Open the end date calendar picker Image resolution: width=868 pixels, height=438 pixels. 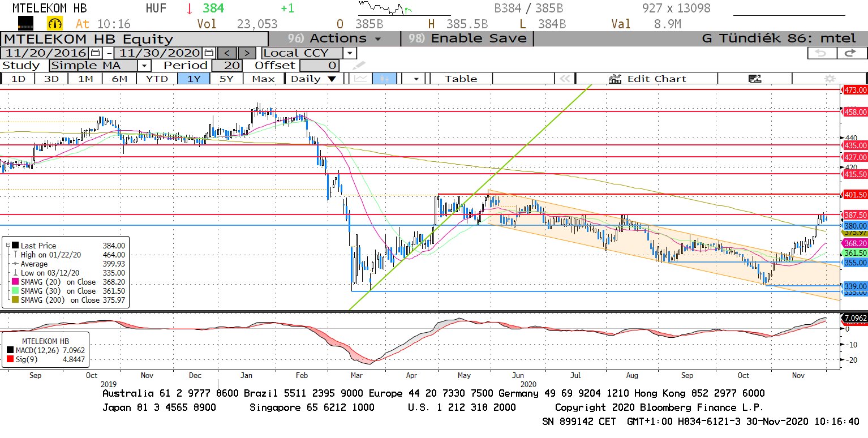click(x=209, y=53)
